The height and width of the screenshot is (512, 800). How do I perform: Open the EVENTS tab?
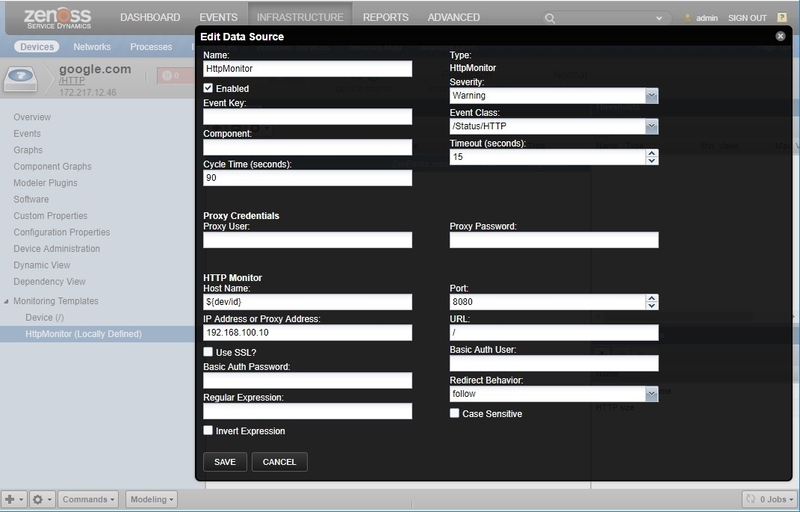(x=218, y=17)
